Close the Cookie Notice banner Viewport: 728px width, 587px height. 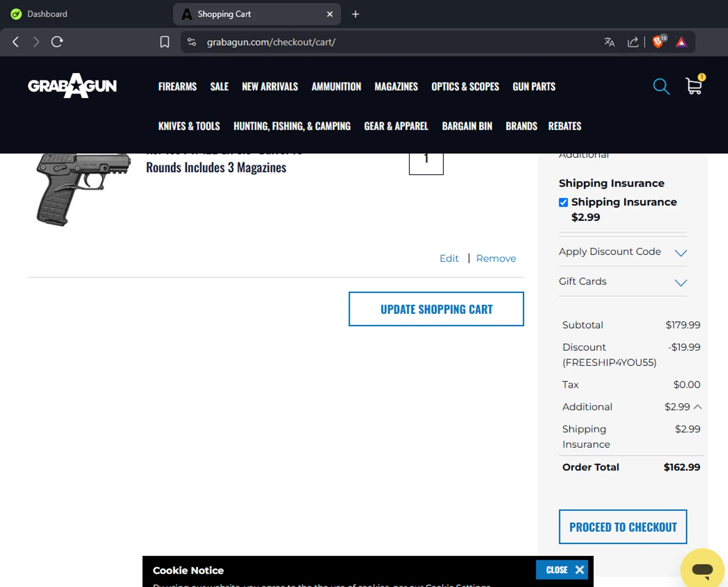pyautogui.click(x=562, y=570)
